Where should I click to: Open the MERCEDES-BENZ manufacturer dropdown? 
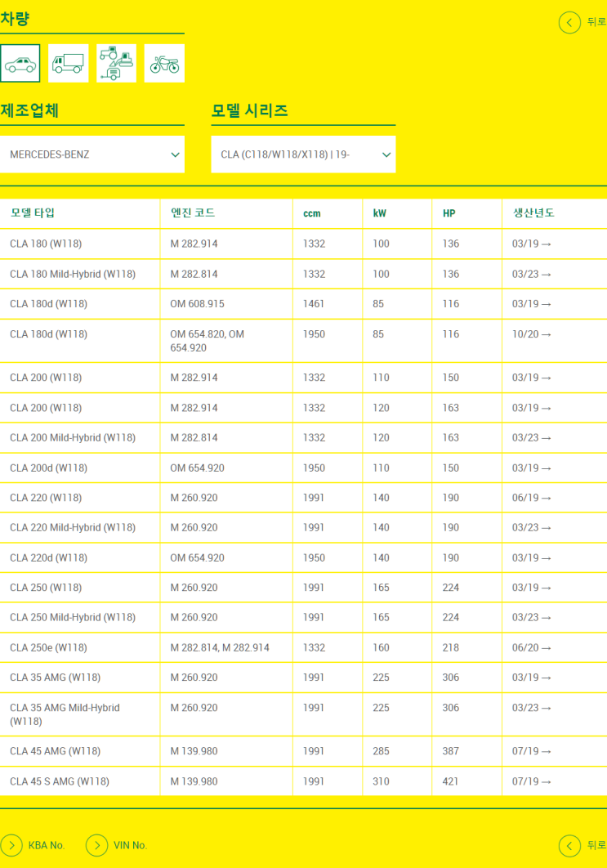(91, 154)
